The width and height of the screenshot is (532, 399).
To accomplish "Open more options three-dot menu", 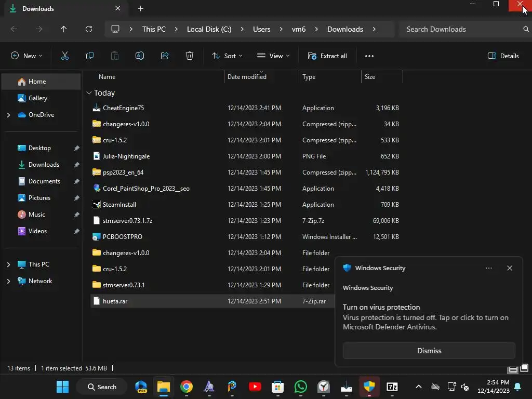I will [369, 56].
